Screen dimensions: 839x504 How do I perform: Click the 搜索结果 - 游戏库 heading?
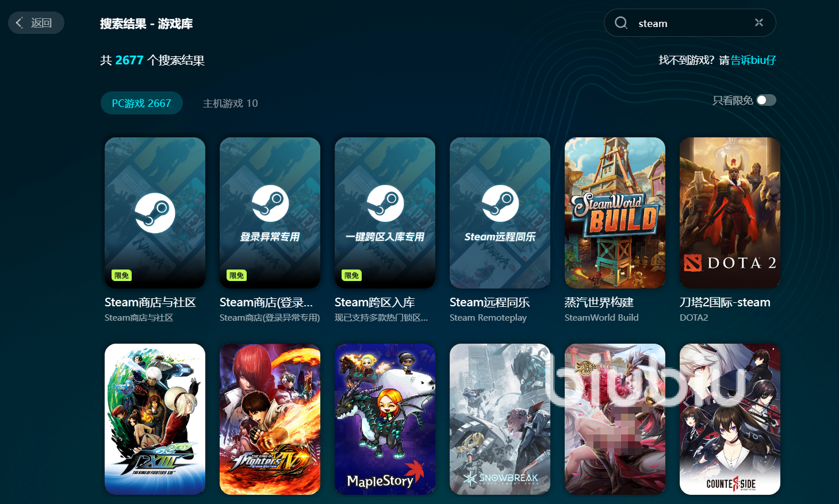tap(147, 24)
